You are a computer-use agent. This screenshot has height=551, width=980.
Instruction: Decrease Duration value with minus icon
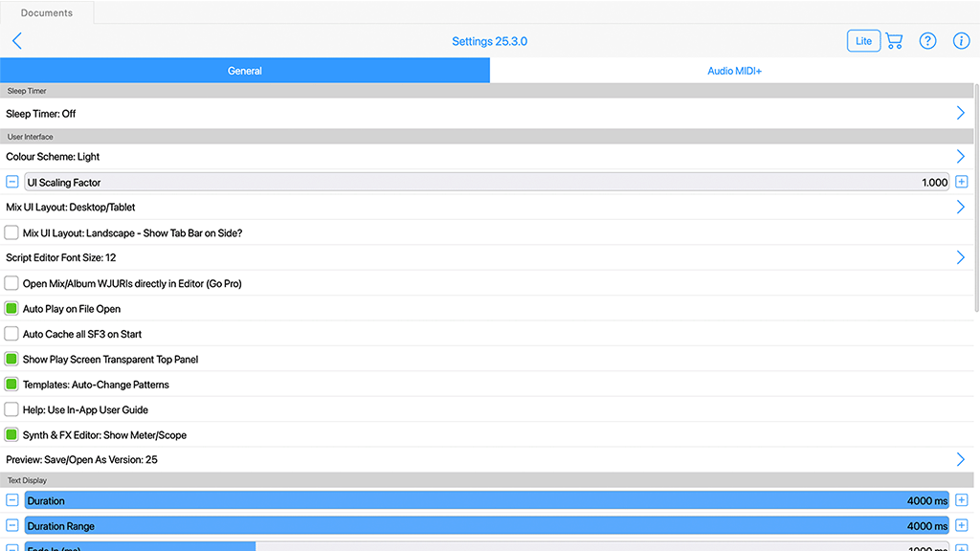[12, 500]
